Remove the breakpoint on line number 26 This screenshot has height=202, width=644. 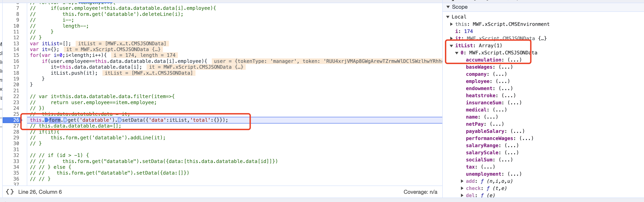point(16,120)
